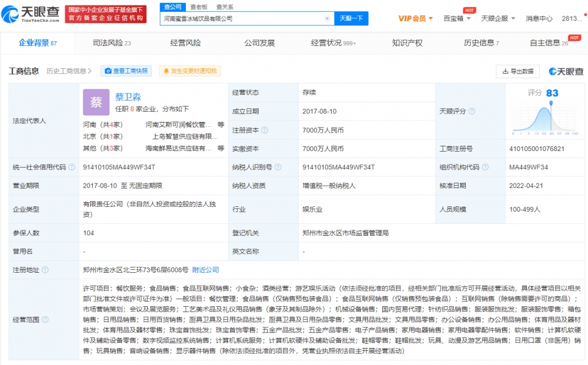Viewport: 588px width, 365px height.
Task: Click 等 after 海南鲜易达供应链有
Action: click(221, 148)
